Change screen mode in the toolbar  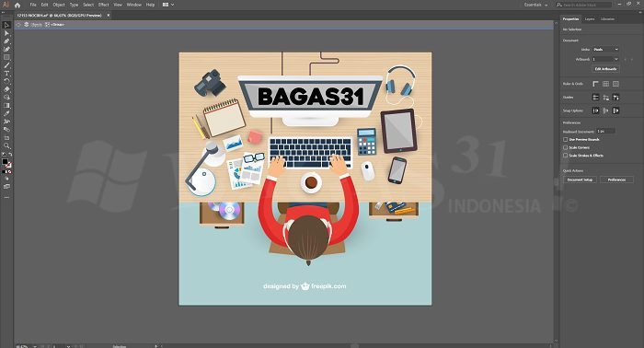(6, 187)
